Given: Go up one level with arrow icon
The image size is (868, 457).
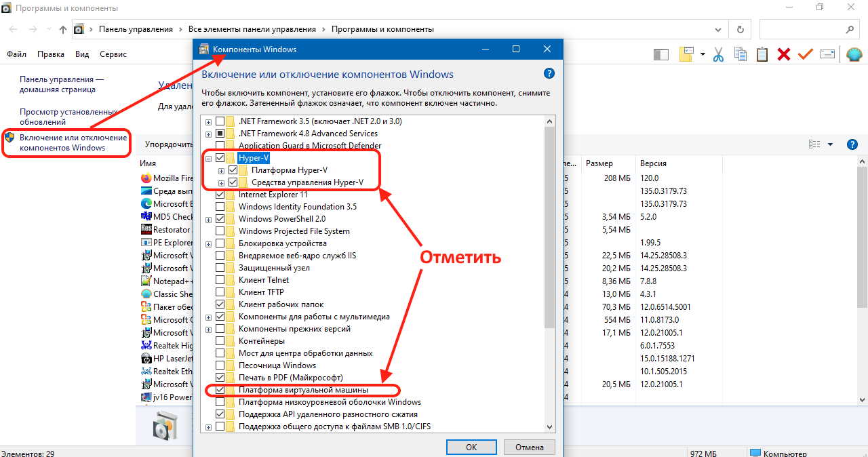Looking at the screenshot, I should 63,29.
